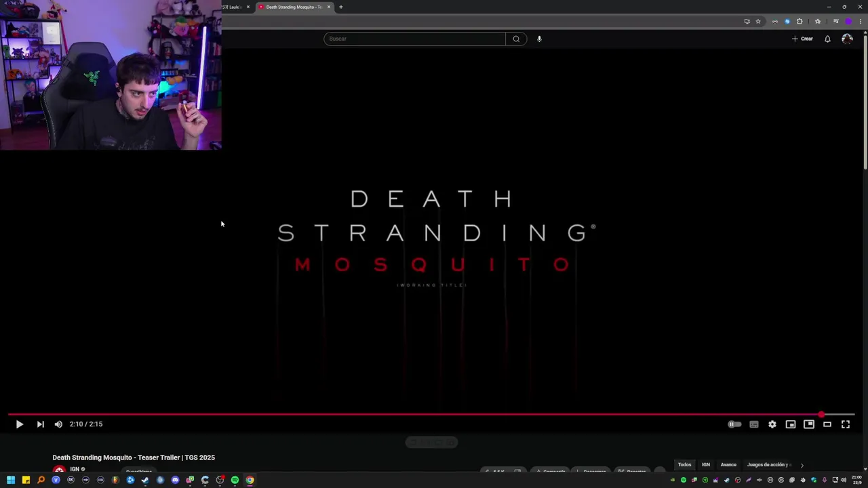Open the Sticky Notes taskbar app
This screenshot has height=488, width=868.
[x=26, y=480]
